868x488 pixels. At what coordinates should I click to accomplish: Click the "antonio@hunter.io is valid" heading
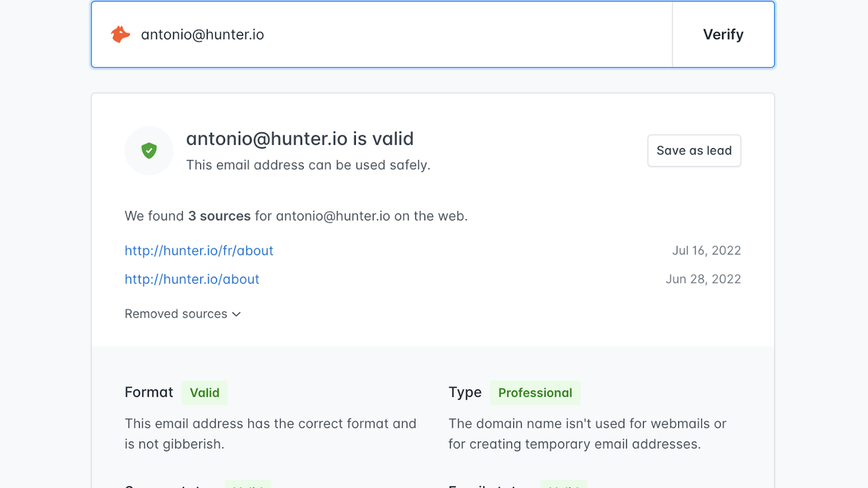pyautogui.click(x=300, y=139)
